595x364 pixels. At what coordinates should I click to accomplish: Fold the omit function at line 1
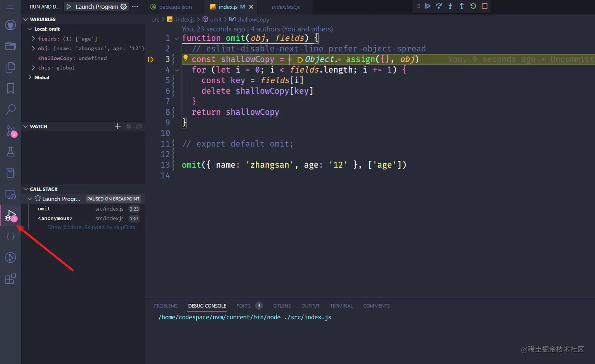click(177, 38)
